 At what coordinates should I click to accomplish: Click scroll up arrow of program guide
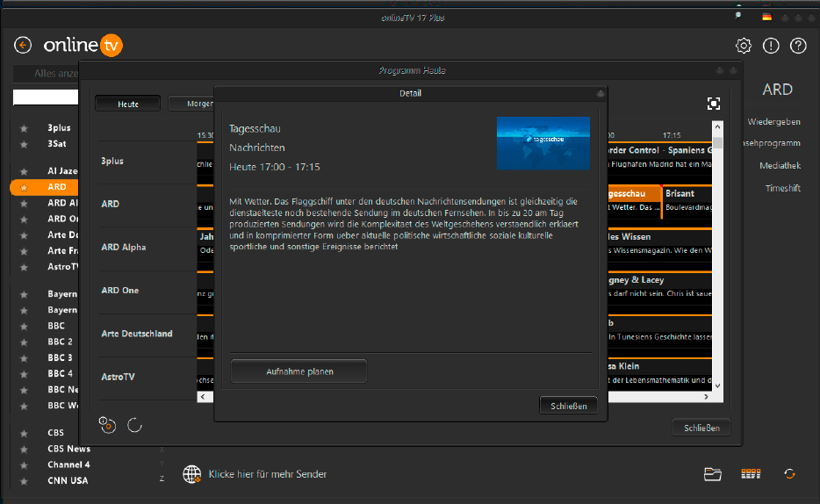coord(717,126)
